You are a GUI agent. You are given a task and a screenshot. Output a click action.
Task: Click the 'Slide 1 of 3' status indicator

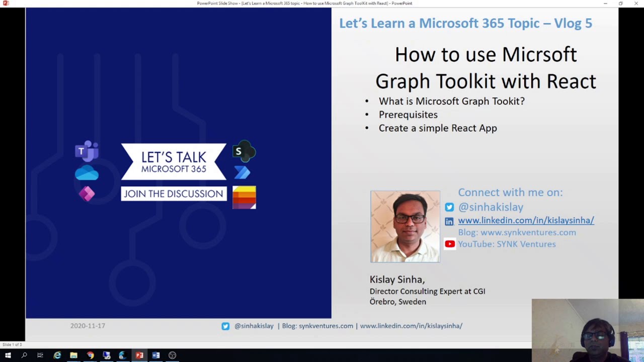(12, 344)
